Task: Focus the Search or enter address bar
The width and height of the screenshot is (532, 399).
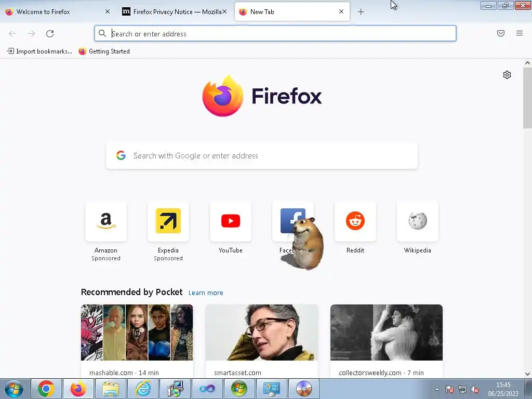Action: [275, 33]
